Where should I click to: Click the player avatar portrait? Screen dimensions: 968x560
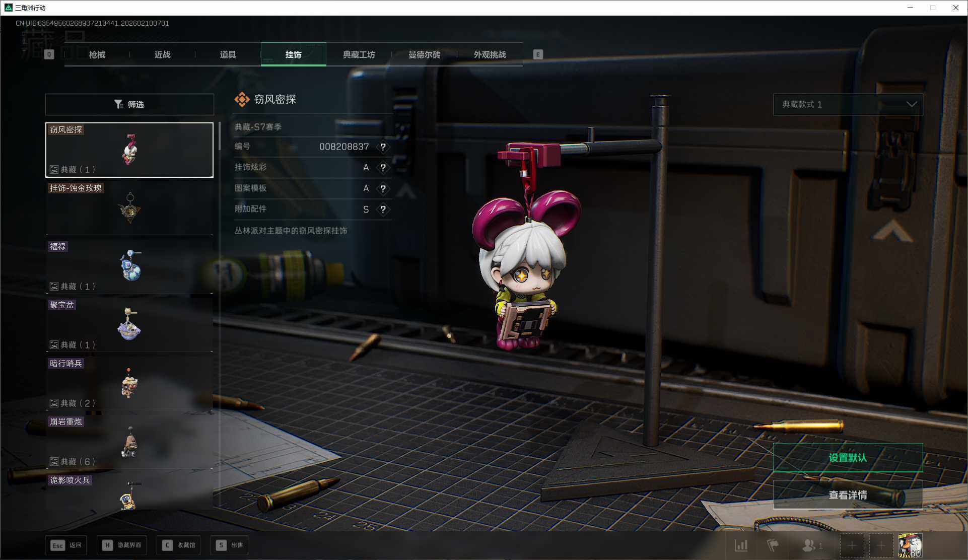(x=910, y=545)
